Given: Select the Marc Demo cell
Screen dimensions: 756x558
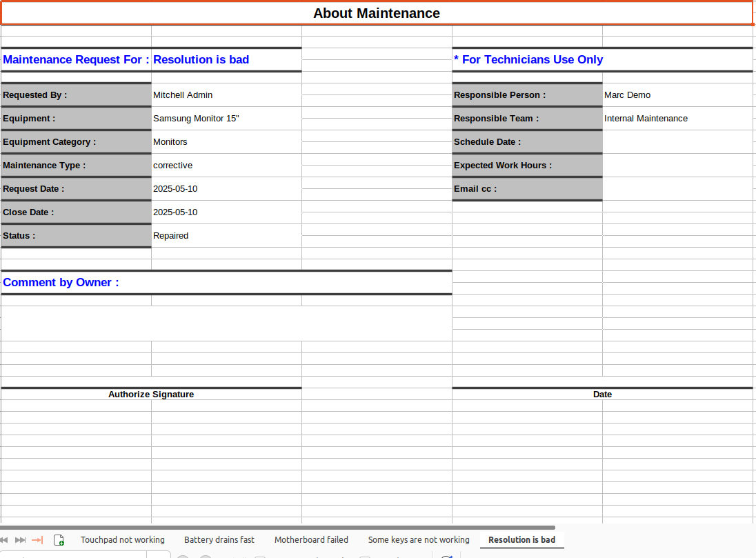Looking at the screenshot, I should 678,95.
